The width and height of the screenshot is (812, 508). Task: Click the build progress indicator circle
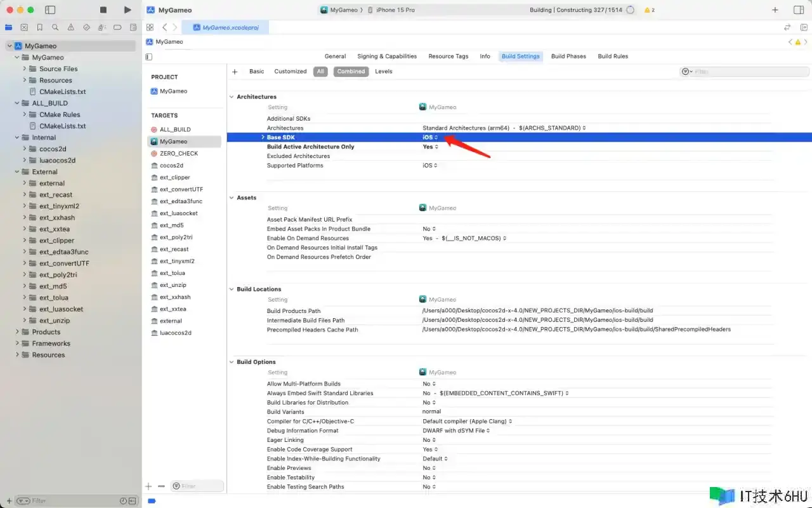coord(630,10)
